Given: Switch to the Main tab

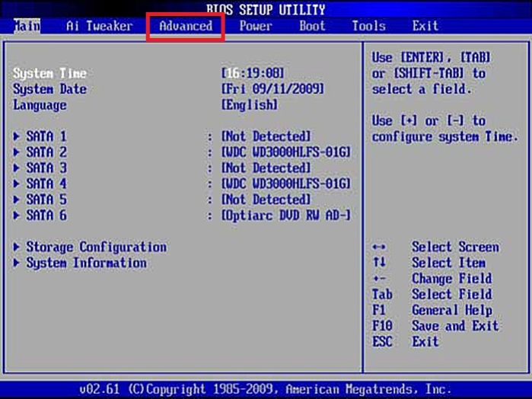Looking at the screenshot, I should pos(27,26).
